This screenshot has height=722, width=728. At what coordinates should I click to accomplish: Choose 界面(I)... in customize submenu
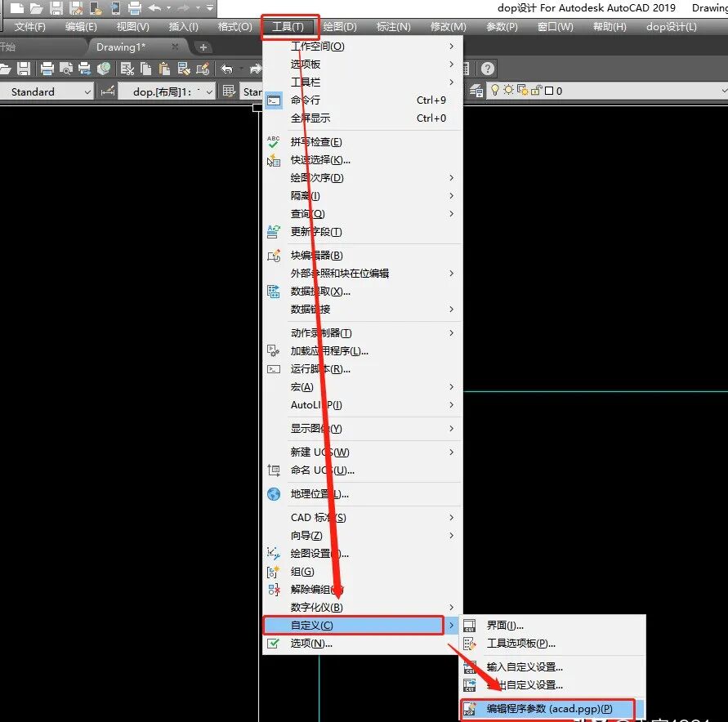coord(553,626)
